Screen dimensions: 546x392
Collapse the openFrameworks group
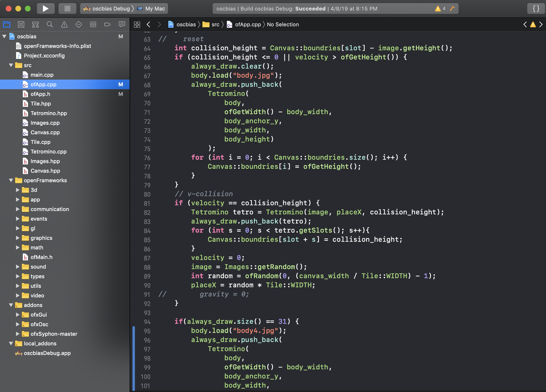[11, 180]
